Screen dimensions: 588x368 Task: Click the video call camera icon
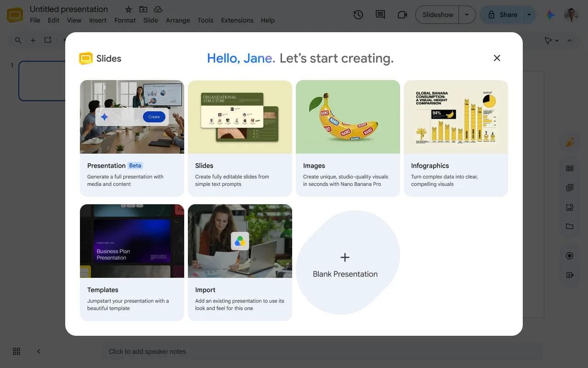click(402, 15)
